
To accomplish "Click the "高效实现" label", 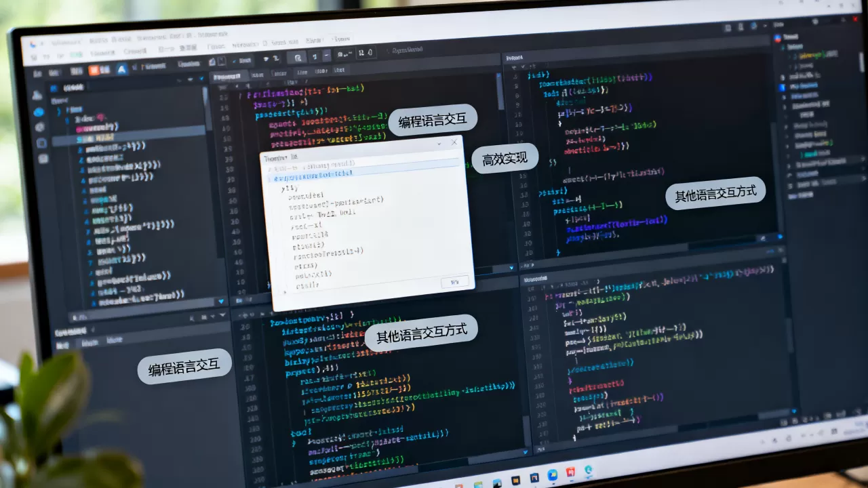I will pos(505,159).
